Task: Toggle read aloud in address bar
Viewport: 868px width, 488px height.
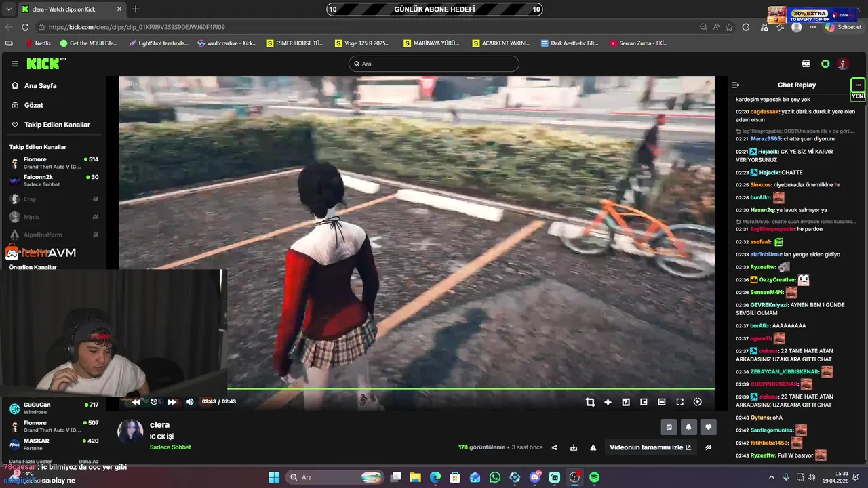Action: [716, 27]
